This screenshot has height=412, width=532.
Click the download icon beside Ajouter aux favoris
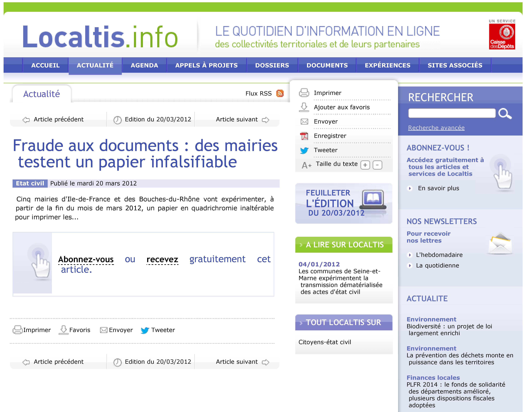click(304, 107)
